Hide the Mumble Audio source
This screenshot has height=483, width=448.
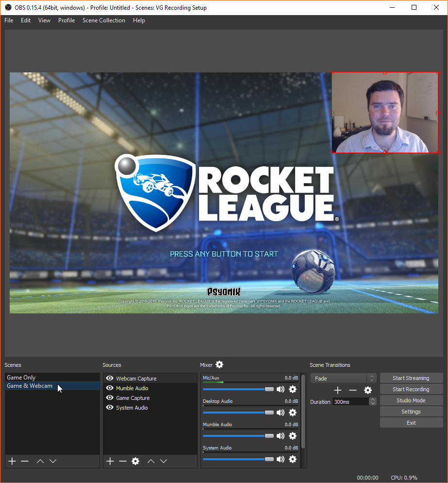[x=110, y=388]
